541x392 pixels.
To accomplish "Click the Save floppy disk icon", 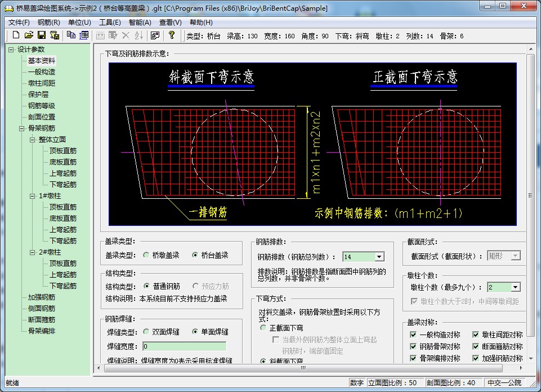I will pos(41,35).
